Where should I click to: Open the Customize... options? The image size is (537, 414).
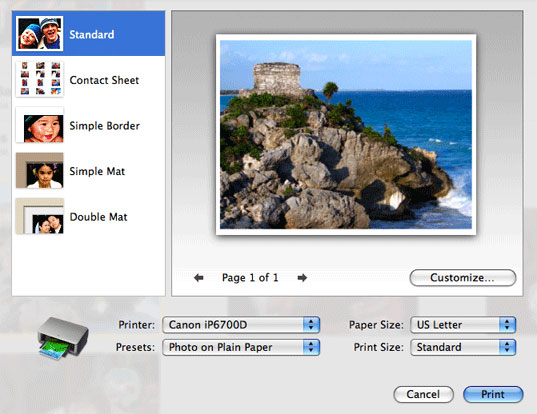point(463,277)
